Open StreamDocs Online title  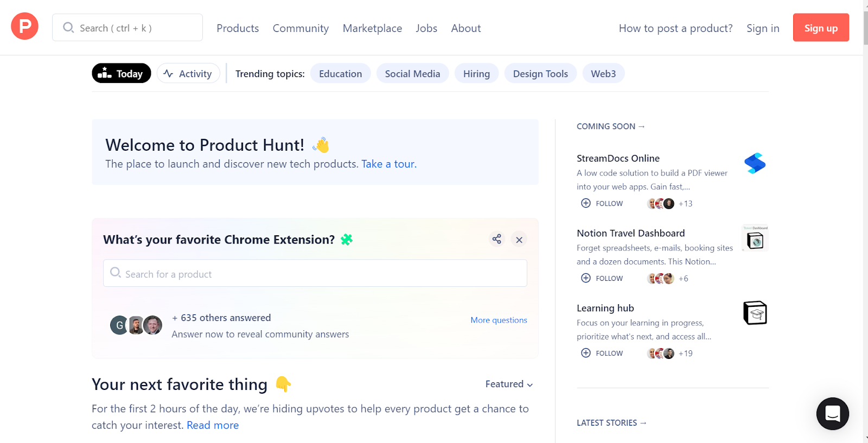point(618,158)
